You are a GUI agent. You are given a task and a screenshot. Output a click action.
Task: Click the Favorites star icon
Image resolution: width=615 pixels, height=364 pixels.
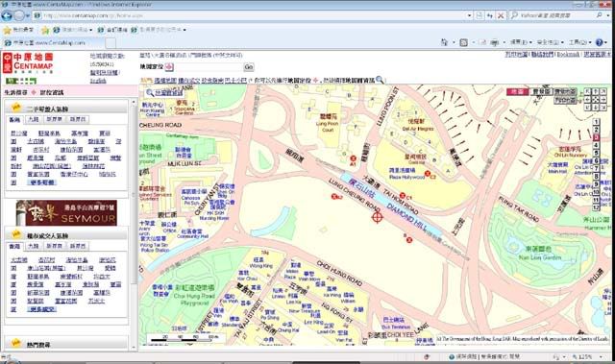[x=7, y=30]
